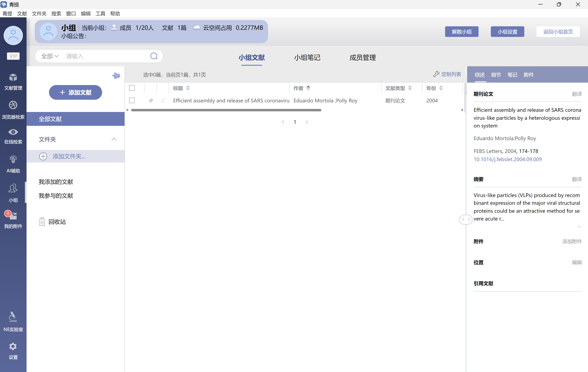The width and height of the screenshot is (588, 372).
Task: Click the 小组设置 button
Action: [507, 32]
